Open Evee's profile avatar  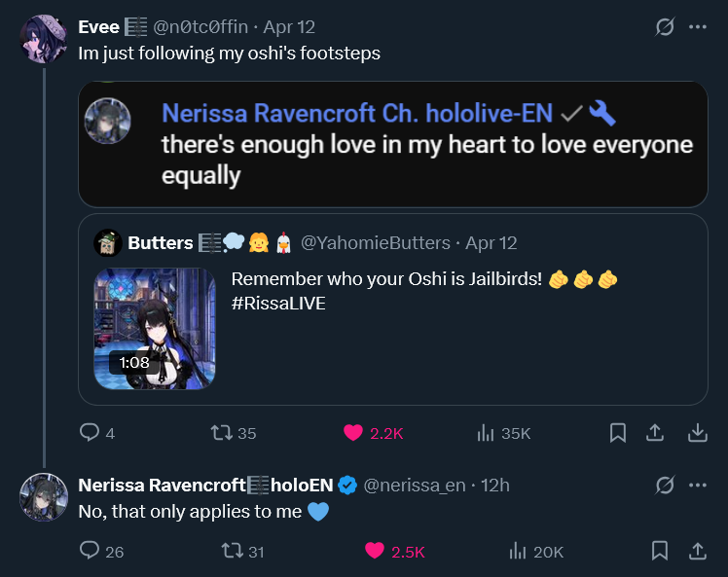coord(44,39)
